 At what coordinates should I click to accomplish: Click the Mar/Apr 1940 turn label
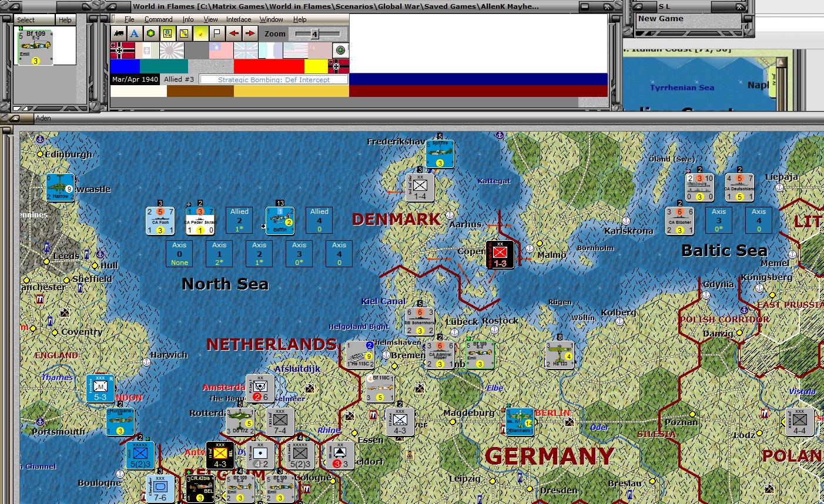135,79
